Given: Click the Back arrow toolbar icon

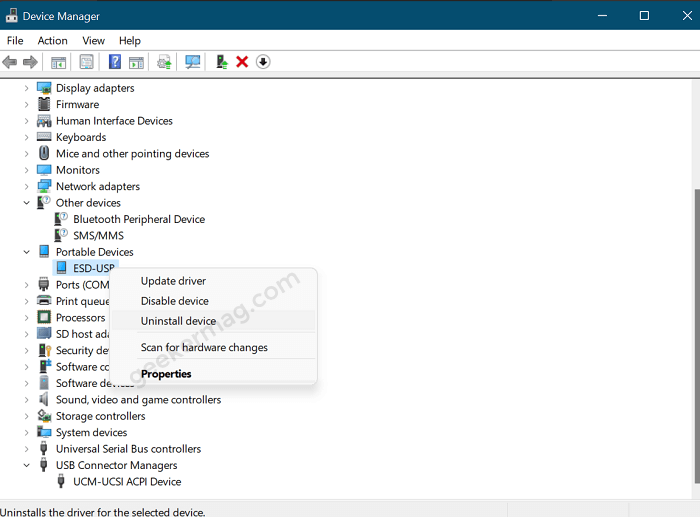Looking at the screenshot, I should pos(9,62).
